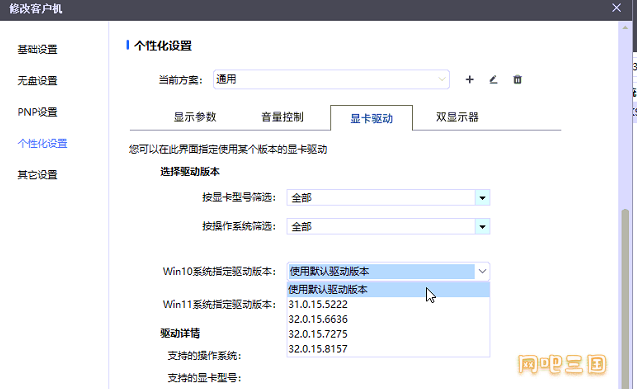Switch to the 显示参数 tab
637x389 pixels.
tap(195, 117)
